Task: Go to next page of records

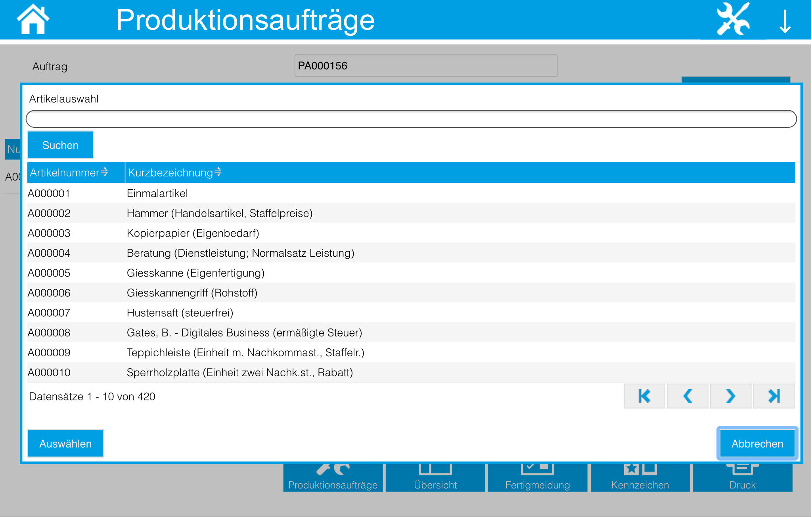Action: point(730,396)
